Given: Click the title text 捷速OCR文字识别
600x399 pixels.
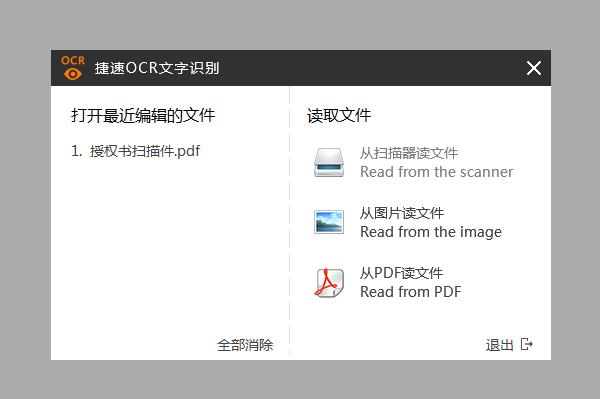Looking at the screenshot, I should pyautogui.click(x=157, y=68).
